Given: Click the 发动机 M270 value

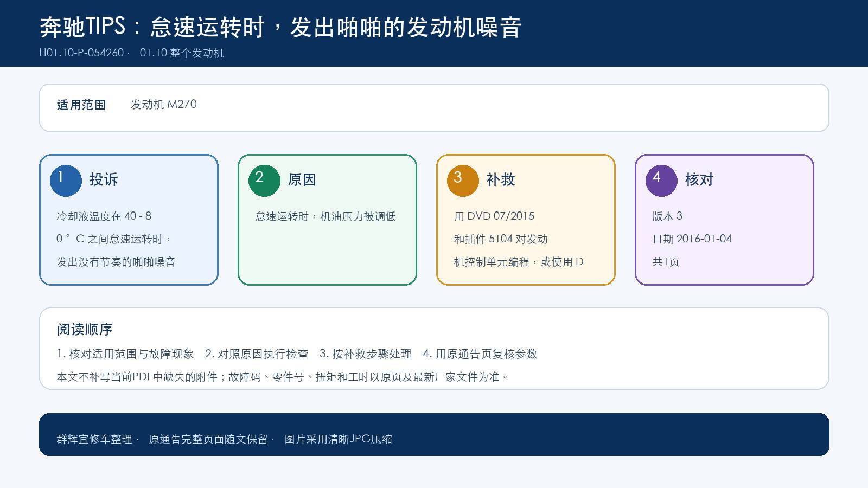Looking at the screenshot, I should point(163,104).
